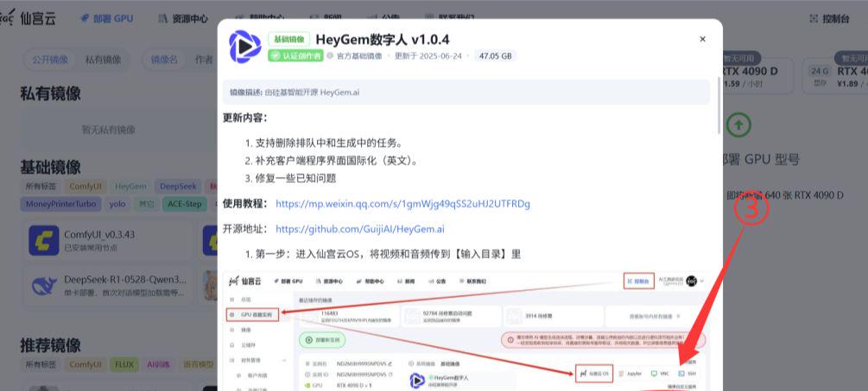Click the DeepSeek whale icon on the image card

tap(44, 286)
